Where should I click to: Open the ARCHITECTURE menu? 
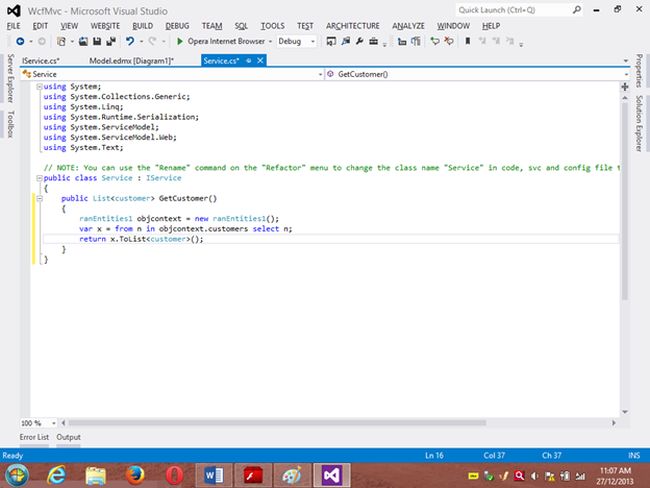tap(352, 25)
